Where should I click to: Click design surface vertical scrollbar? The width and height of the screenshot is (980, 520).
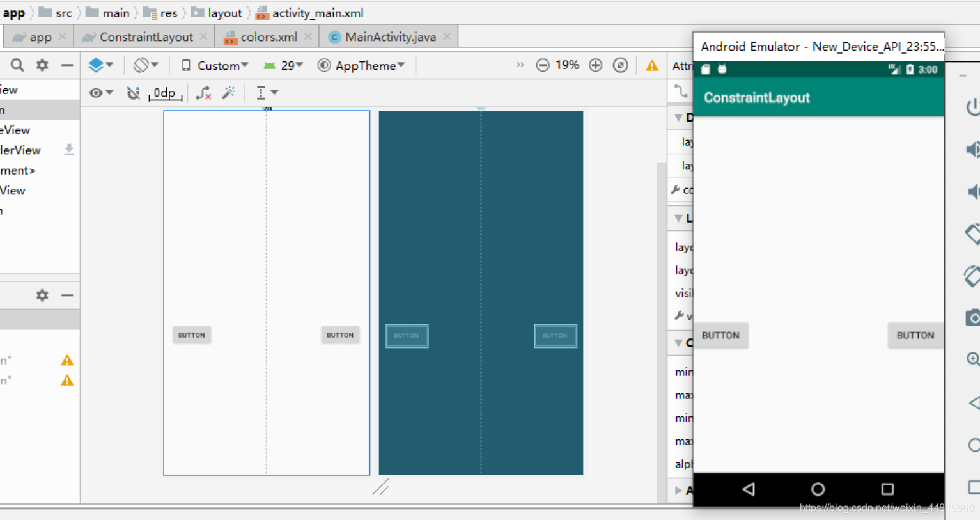pos(661,333)
